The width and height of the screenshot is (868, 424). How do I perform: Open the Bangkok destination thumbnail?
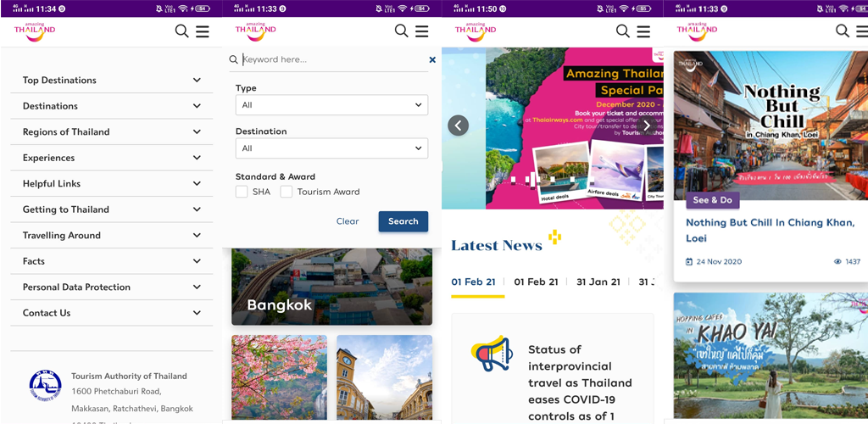click(x=331, y=286)
